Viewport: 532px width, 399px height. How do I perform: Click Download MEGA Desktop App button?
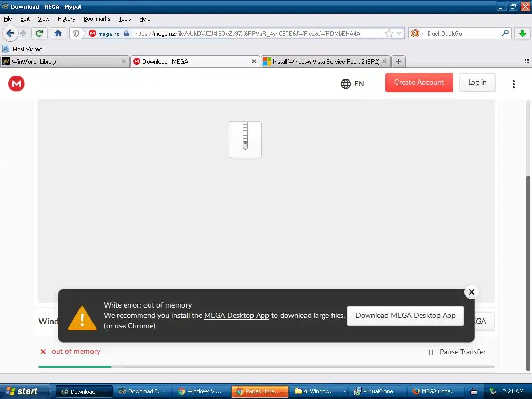(x=405, y=315)
